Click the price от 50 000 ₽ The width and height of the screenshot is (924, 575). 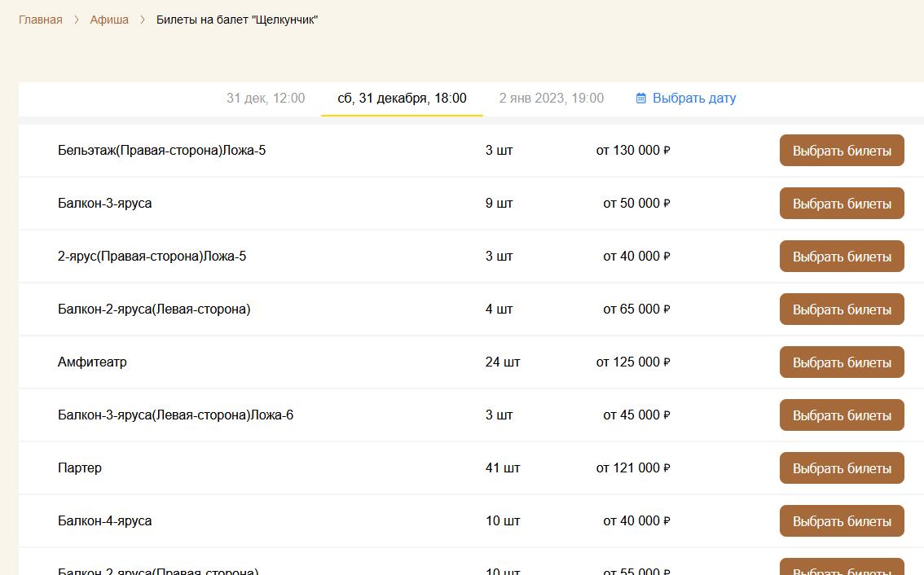pos(636,204)
